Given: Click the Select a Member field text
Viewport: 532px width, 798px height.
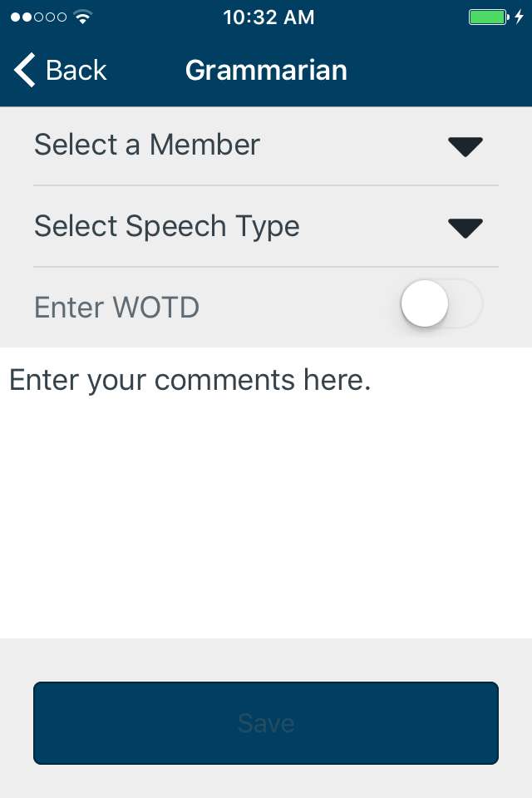Looking at the screenshot, I should 147,145.
